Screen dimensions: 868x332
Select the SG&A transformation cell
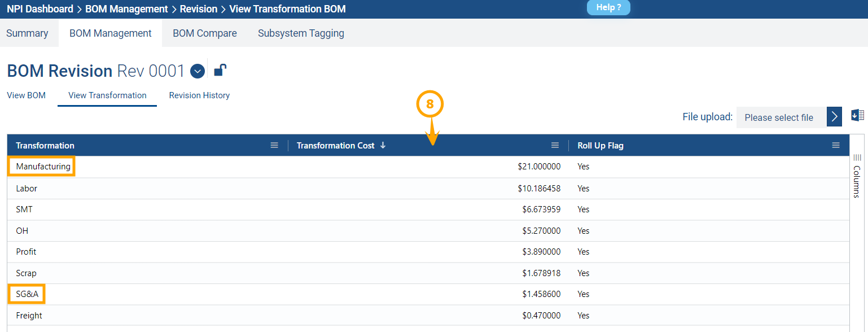[x=27, y=294]
